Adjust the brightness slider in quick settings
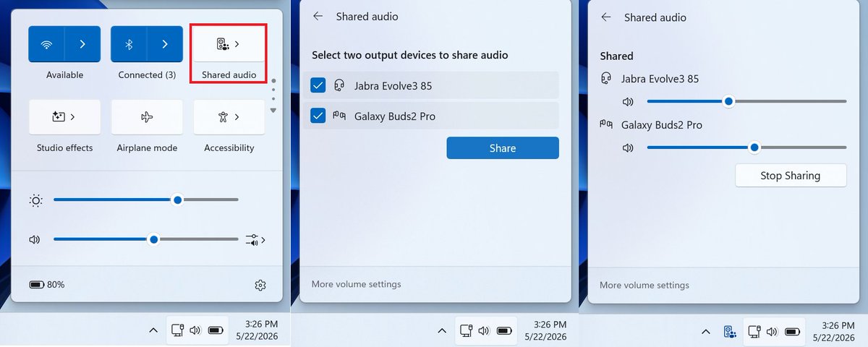Screen dimensions: 868x347 [145, 200]
